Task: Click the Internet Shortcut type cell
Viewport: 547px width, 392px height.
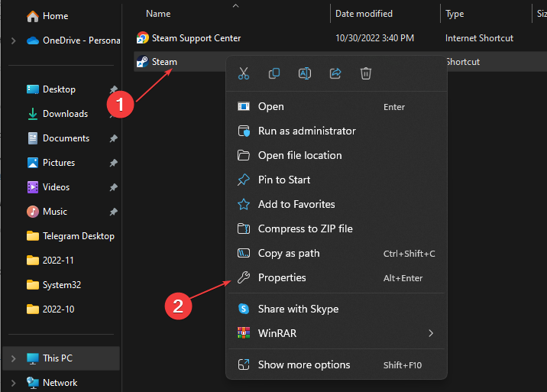Action: [479, 38]
